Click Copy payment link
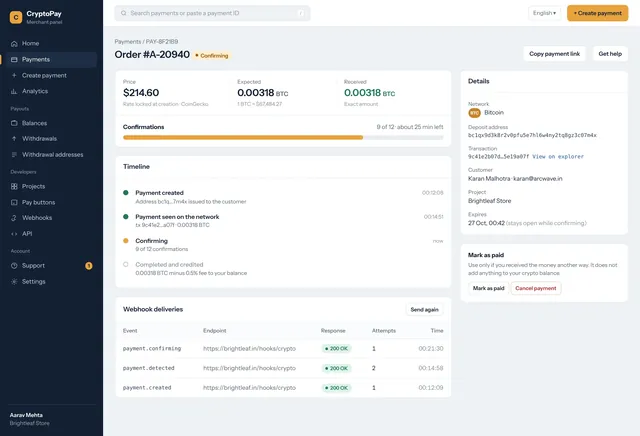 point(554,54)
